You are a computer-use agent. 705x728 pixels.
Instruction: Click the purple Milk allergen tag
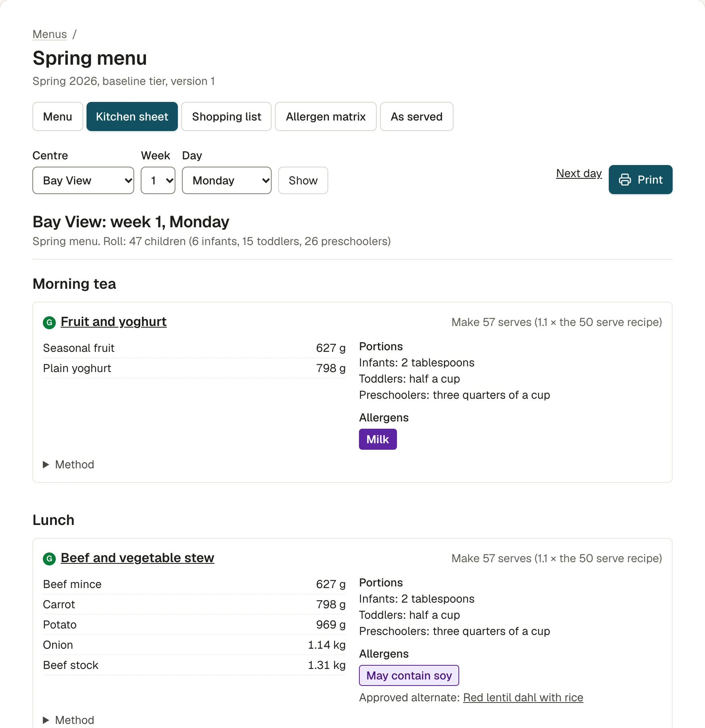coord(378,439)
